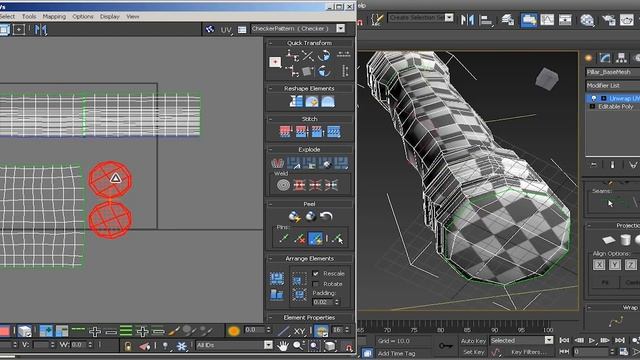Open the Modifier List dropdown
The image size is (640, 360).
[x=613, y=85]
